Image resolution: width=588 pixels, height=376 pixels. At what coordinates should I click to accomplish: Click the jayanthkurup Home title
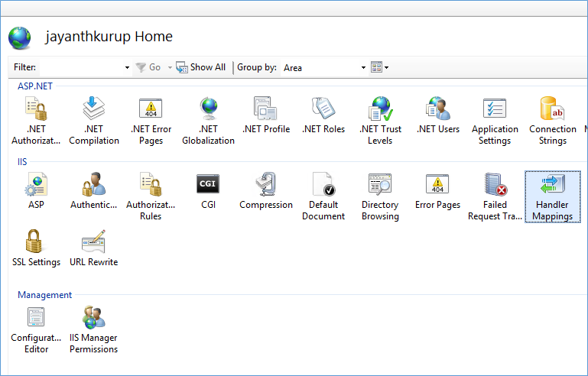[x=109, y=37]
